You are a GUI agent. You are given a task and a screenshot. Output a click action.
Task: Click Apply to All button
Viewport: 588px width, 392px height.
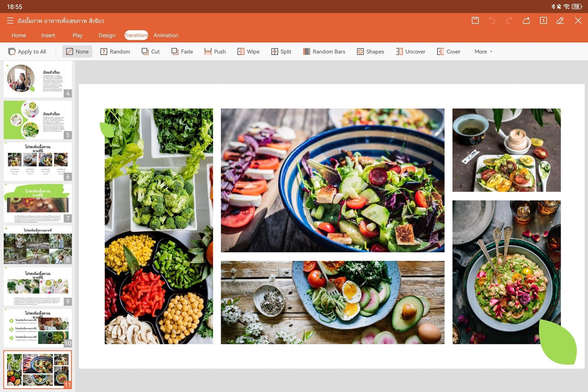tap(27, 52)
